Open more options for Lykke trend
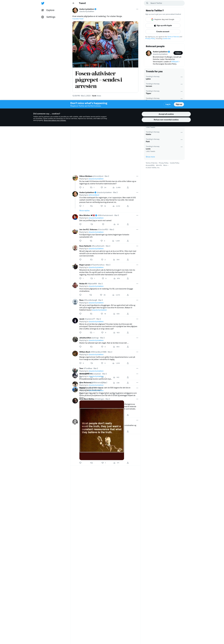Viewport: 224px width, 644px height. [182, 77]
